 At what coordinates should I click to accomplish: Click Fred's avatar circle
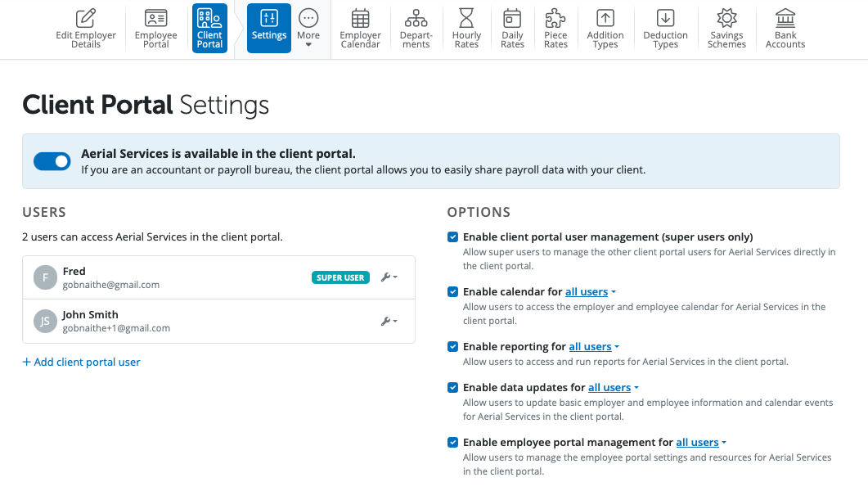tap(45, 278)
